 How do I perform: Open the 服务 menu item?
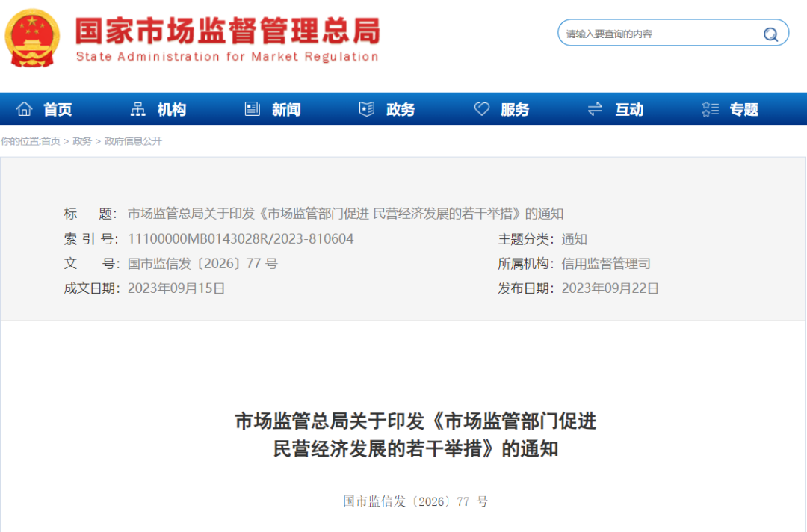tap(516, 108)
